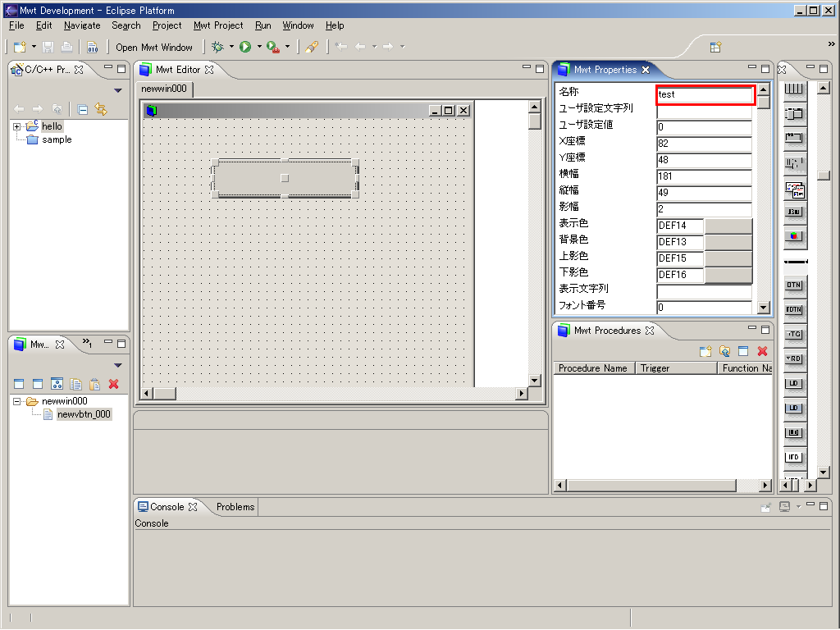Viewport: 840px width, 630px height.
Task: Open the Run dropdown arrow
Action: click(x=259, y=47)
